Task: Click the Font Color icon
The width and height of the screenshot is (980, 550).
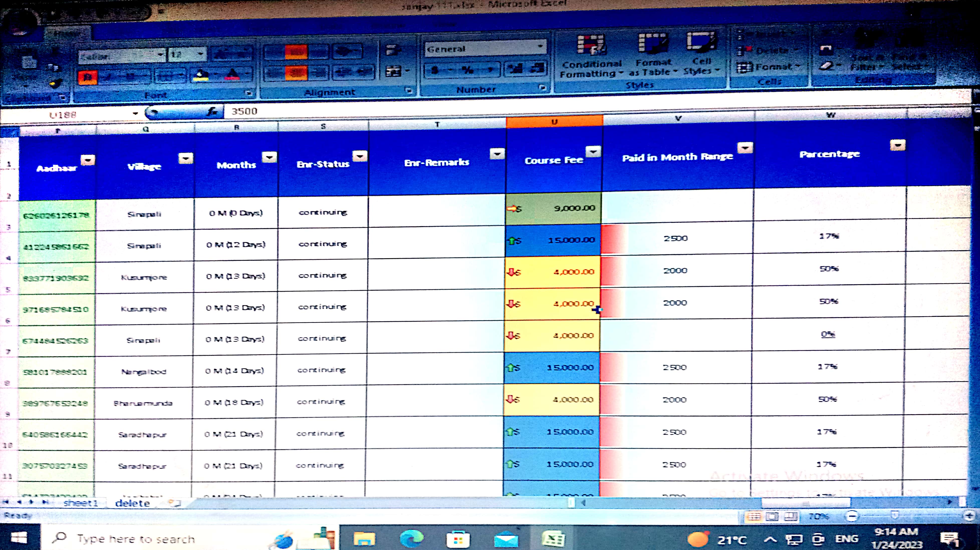Action: click(232, 75)
